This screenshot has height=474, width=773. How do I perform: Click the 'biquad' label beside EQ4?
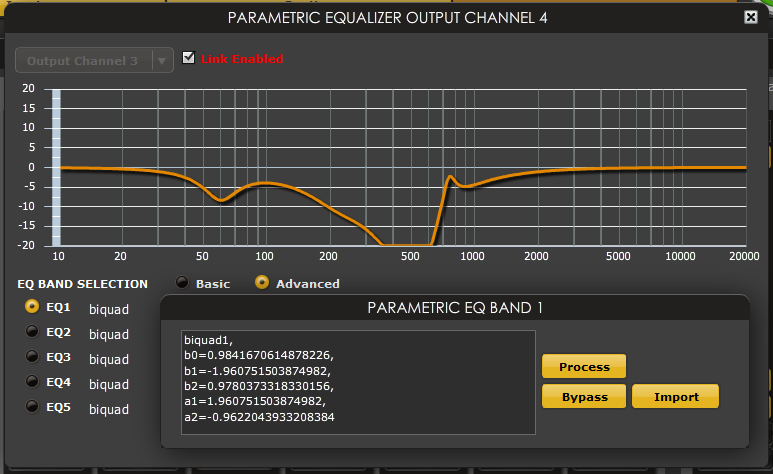click(x=109, y=385)
